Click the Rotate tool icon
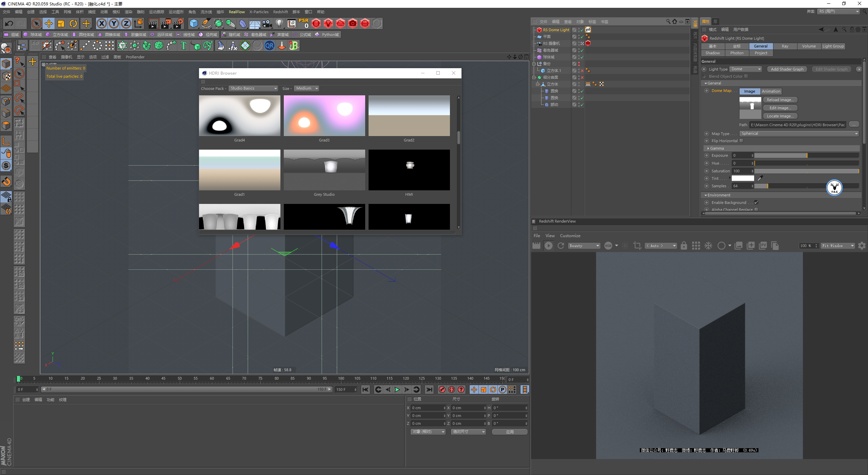 (x=73, y=23)
